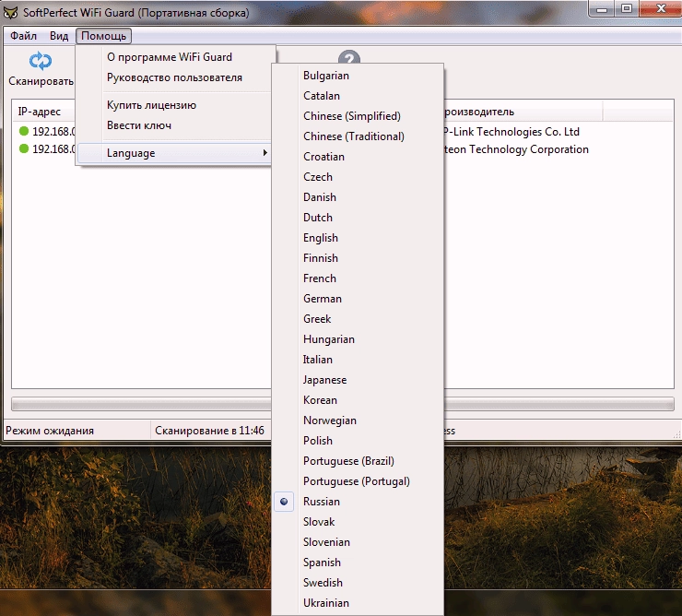Choose Portuguese (Brazil)
The width and height of the screenshot is (682, 616).
pos(358,461)
